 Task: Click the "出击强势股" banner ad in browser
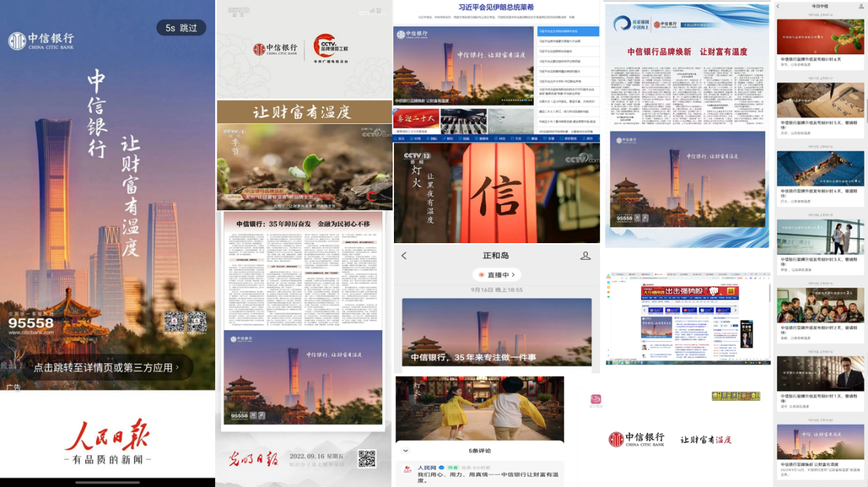coord(690,292)
